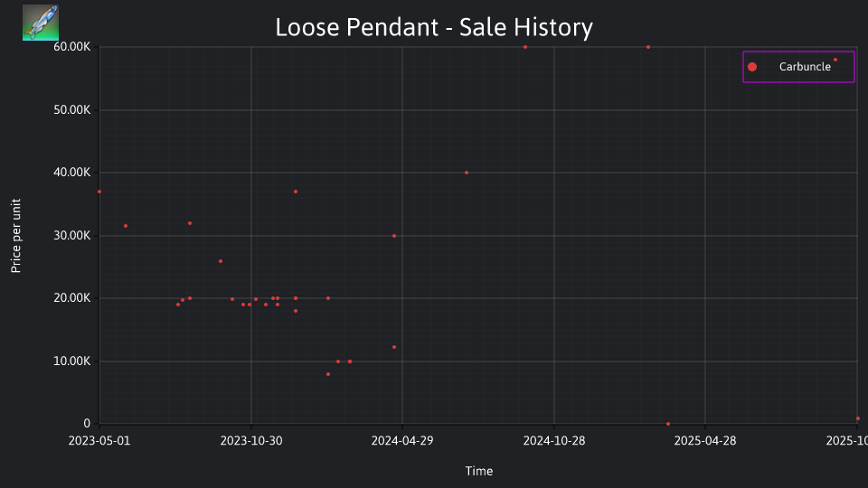The height and width of the screenshot is (488, 868).
Task: Click the 2023-10-30 x-axis label
Action: click(x=251, y=441)
